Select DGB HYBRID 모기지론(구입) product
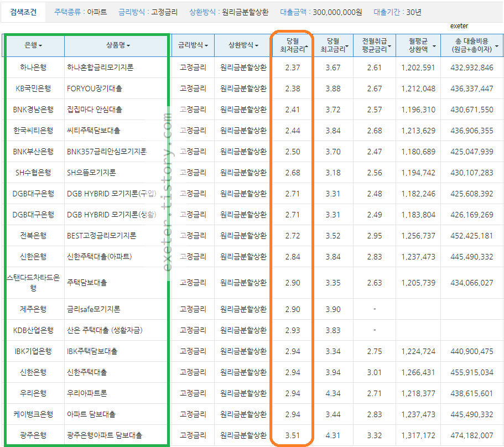Image resolution: width=504 pixels, height=447 pixels. (x=112, y=194)
